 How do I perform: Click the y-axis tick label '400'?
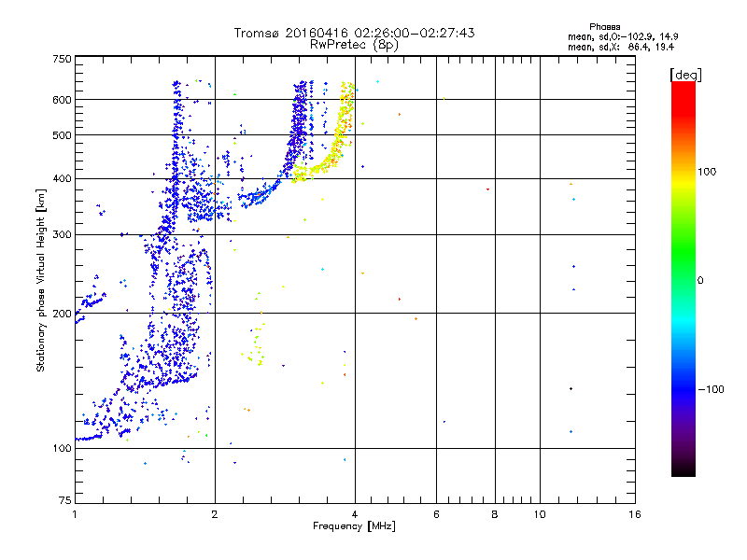[62, 179]
